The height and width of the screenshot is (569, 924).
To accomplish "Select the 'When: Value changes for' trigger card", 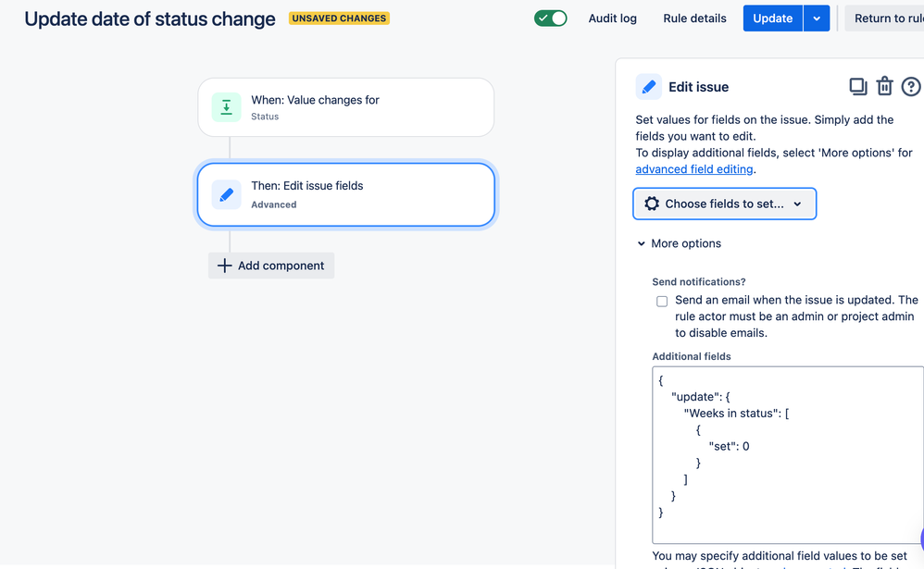I will click(x=346, y=107).
